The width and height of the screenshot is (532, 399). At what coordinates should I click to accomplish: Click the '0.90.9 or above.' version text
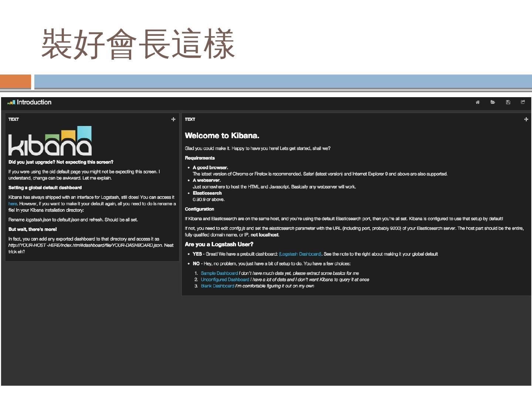pos(209,199)
